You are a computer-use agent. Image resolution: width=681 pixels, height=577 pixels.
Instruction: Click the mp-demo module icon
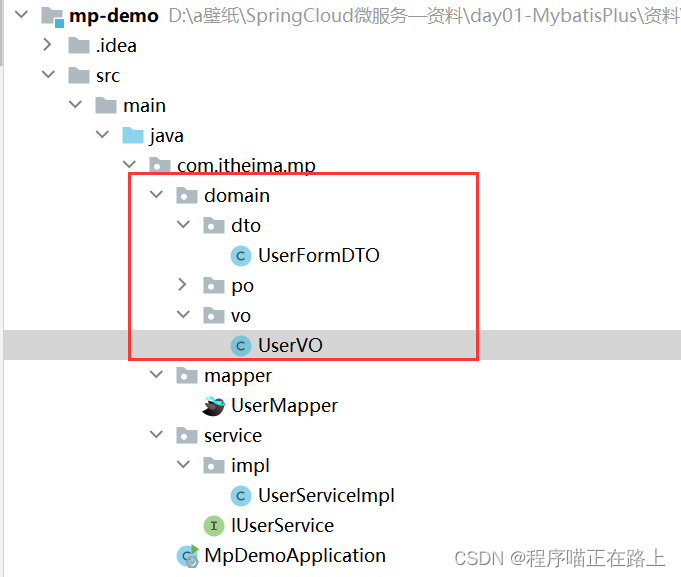click(53, 16)
